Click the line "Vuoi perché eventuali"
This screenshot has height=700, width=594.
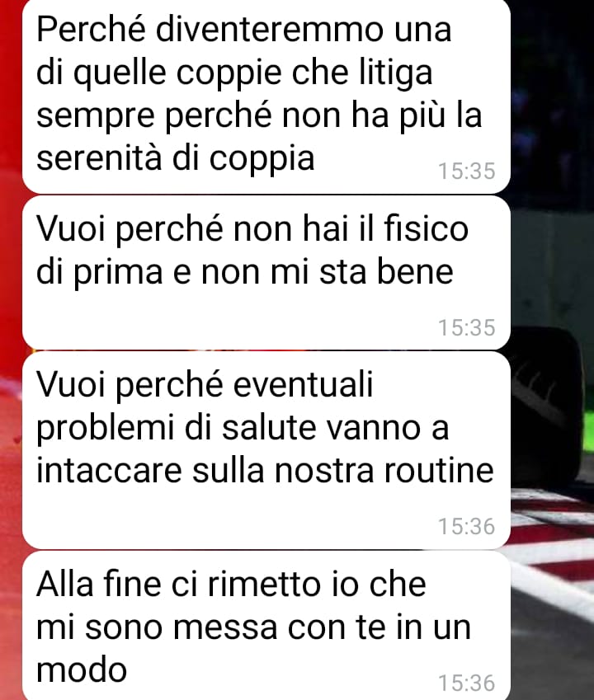205,385
